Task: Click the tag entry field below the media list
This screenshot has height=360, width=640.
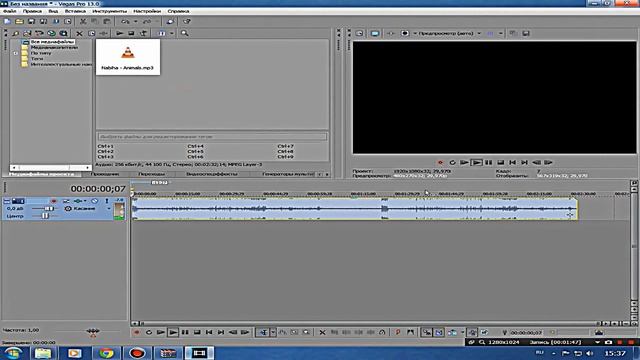Action: point(212,137)
